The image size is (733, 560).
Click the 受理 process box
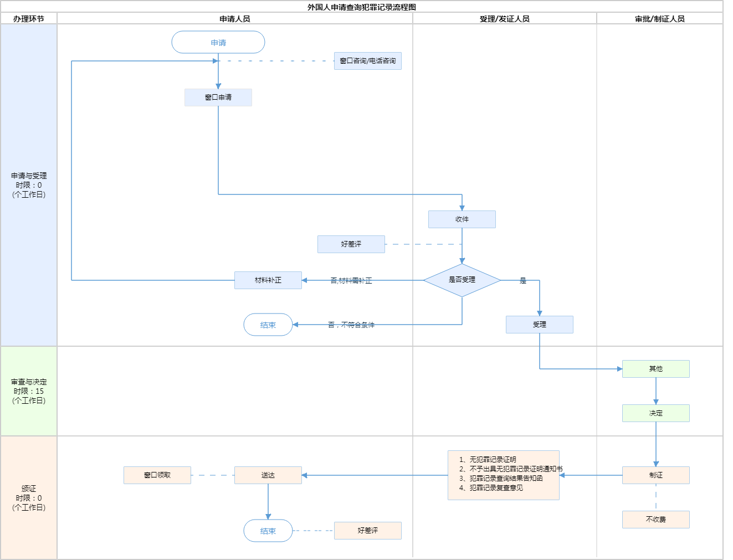click(x=539, y=325)
